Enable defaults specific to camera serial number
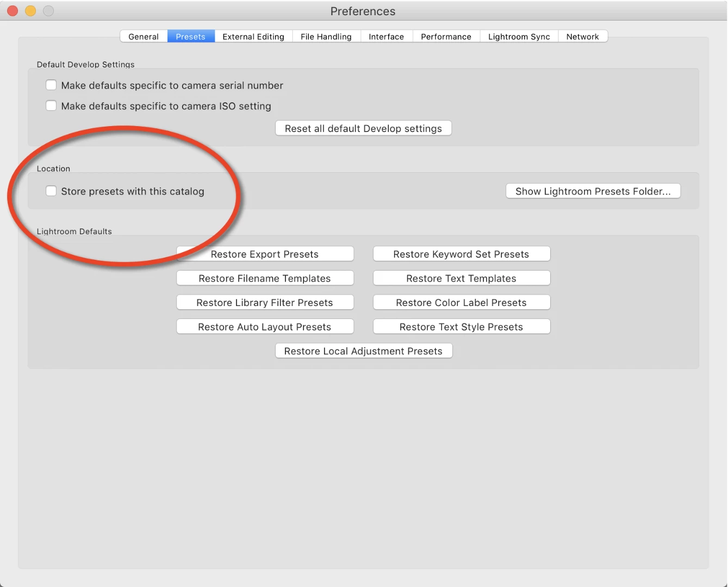The image size is (728, 587). pos(51,85)
